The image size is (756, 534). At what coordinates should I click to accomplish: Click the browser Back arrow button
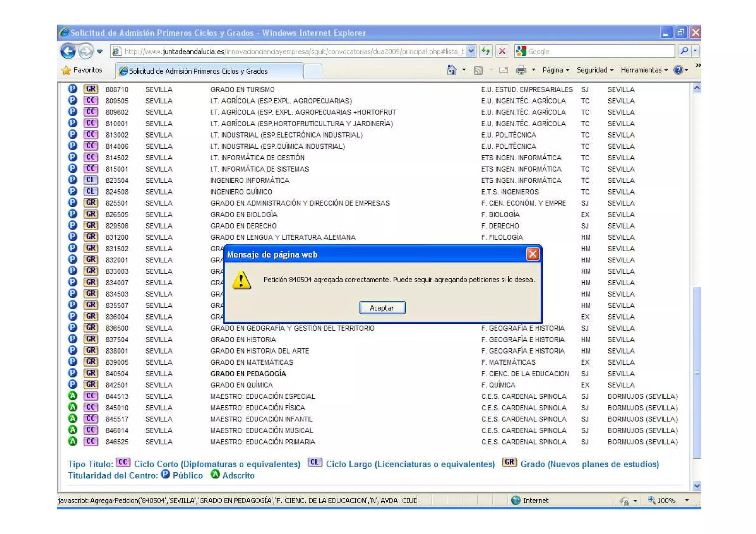tap(68, 51)
